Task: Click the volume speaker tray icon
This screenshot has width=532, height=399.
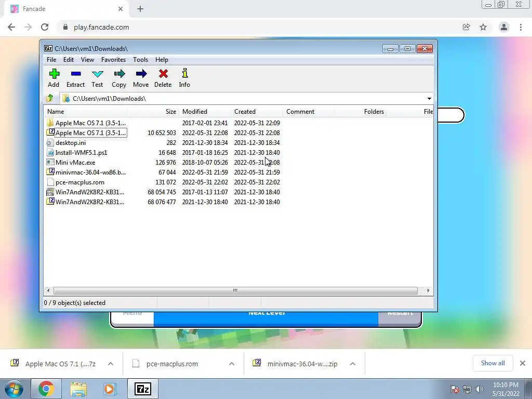Action: tap(480, 389)
